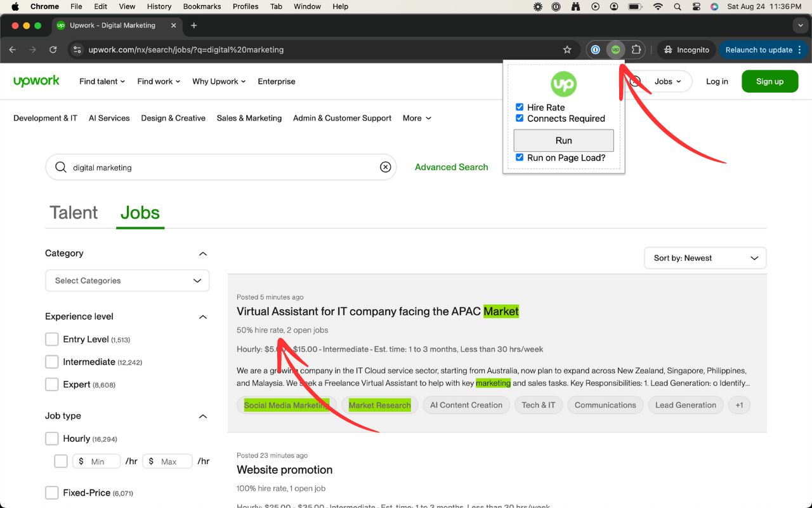Click the sun-shaped menu bar icon

pyautogui.click(x=538, y=6)
